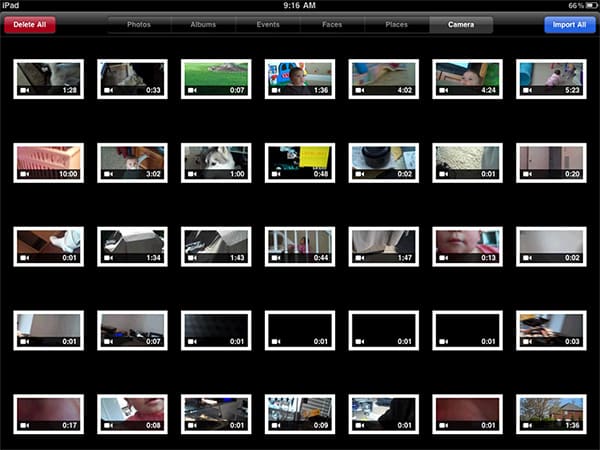Image resolution: width=600 pixels, height=450 pixels.
Task: Choose the 0:01 beige carpet video
Action: coord(468,163)
